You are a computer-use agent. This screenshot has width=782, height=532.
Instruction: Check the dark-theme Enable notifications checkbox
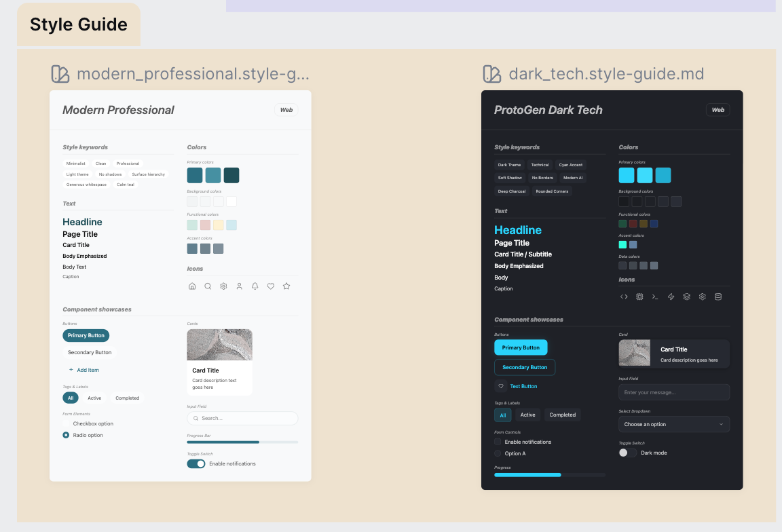[498, 442]
